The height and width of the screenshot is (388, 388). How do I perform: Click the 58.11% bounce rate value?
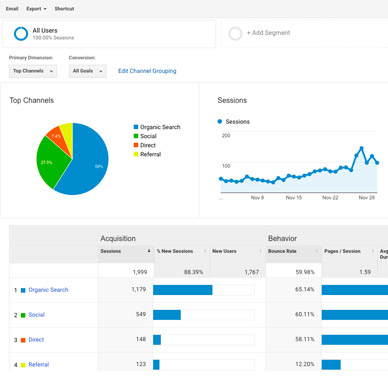305,339
